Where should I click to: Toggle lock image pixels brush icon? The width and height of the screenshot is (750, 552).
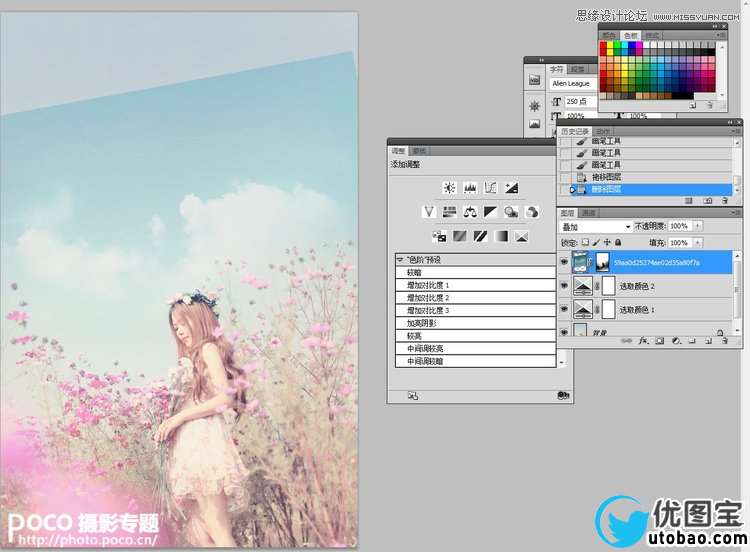(x=596, y=243)
